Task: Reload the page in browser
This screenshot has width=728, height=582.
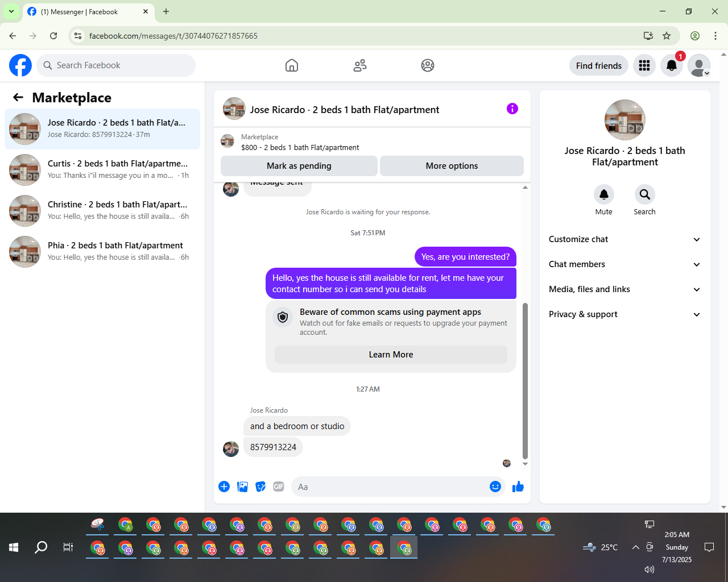Action: (x=53, y=36)
